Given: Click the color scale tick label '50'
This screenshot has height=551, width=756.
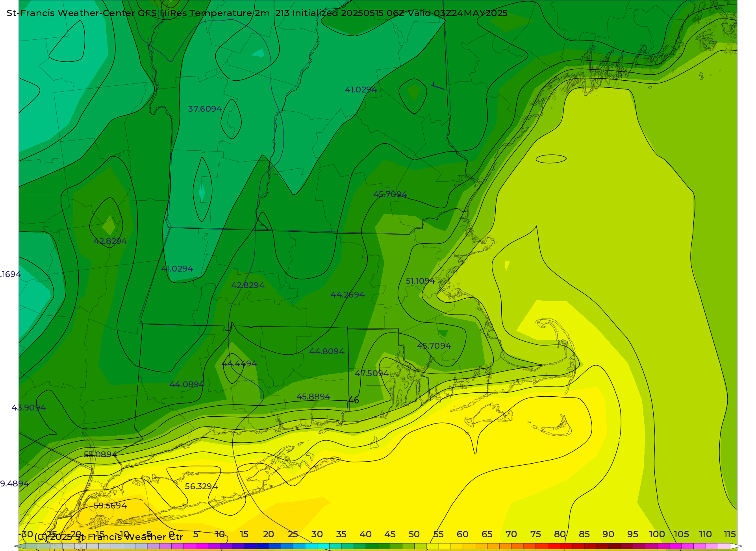Looking at the screenshot, I should [414, 534].
